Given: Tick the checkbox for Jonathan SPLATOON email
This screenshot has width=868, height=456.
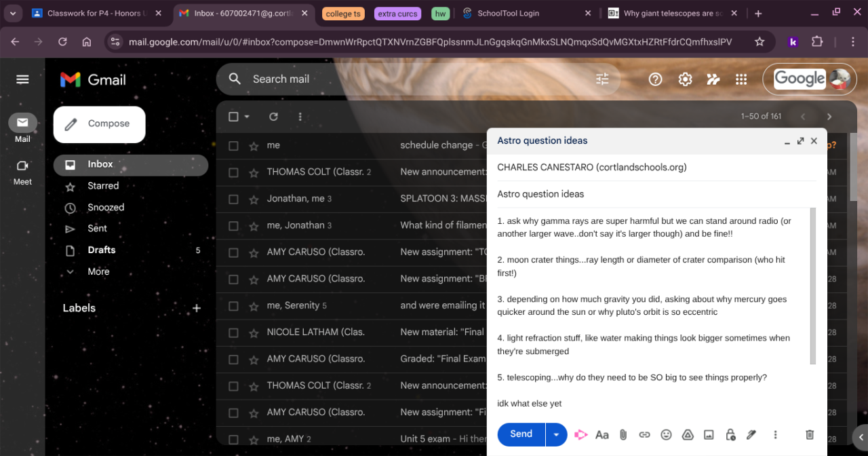Looking at the screenshot, I should 233,199.
